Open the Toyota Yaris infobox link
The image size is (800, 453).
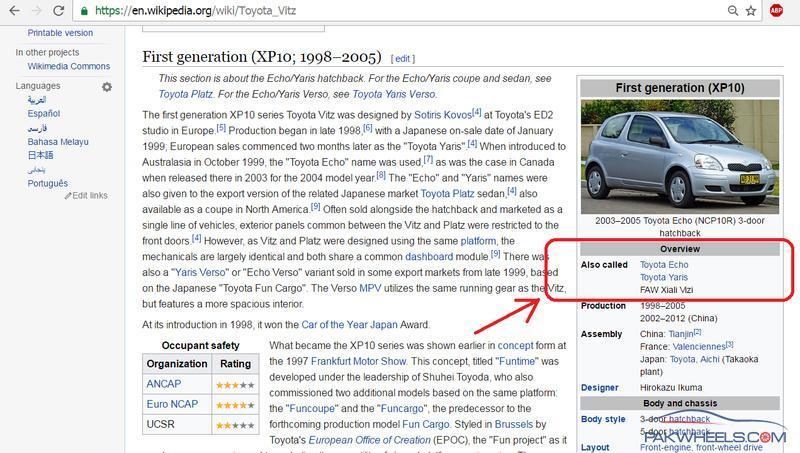664,278
